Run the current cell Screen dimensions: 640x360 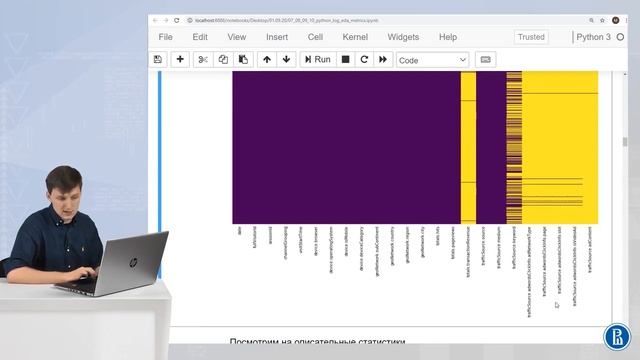318,60
